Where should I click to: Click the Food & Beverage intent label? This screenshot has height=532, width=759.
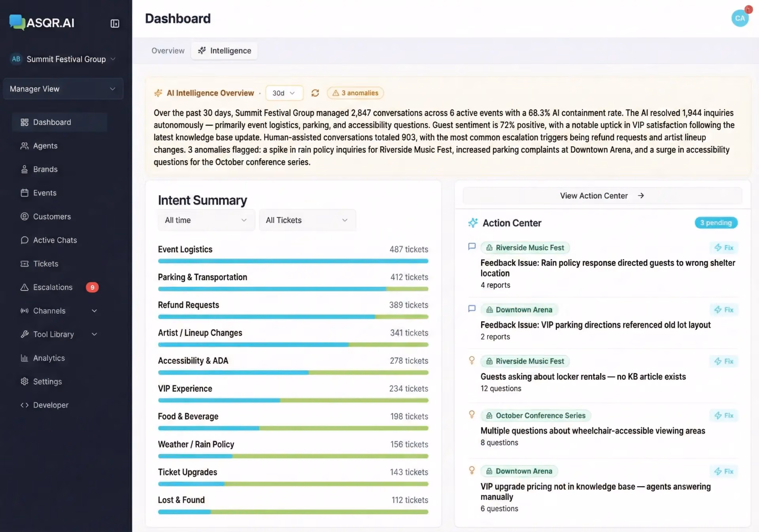click(x=188, y=417)
